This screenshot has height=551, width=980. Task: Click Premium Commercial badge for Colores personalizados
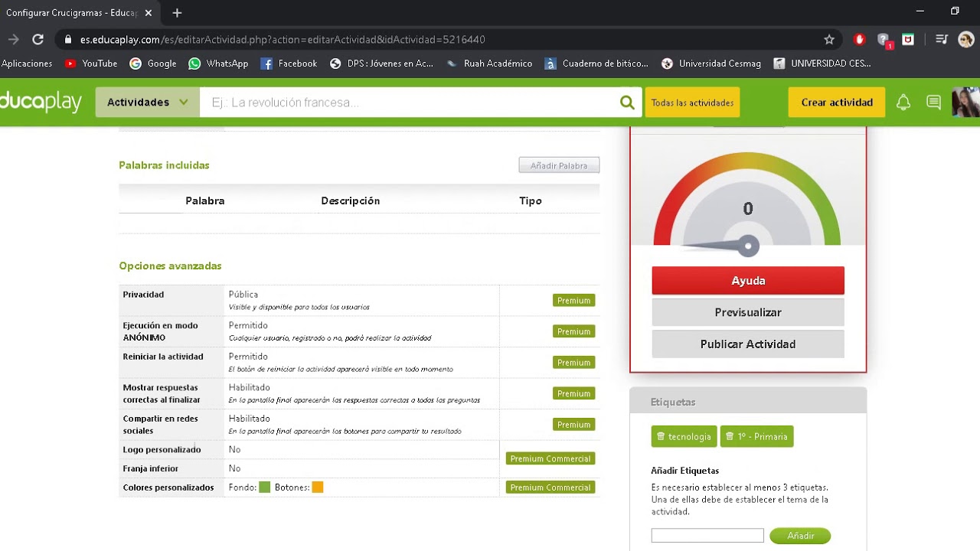click(x=550, y=487)
